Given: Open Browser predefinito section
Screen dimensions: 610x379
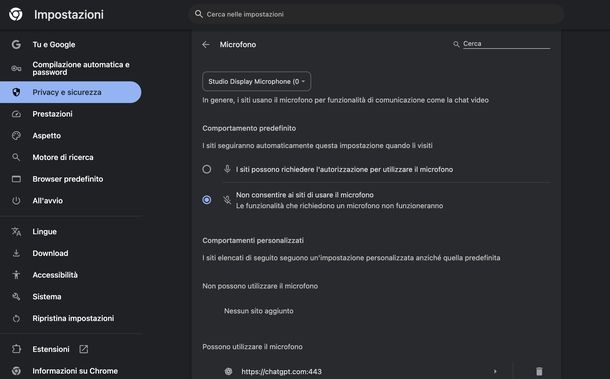Looking at the screenshot, I should (71, 179).
